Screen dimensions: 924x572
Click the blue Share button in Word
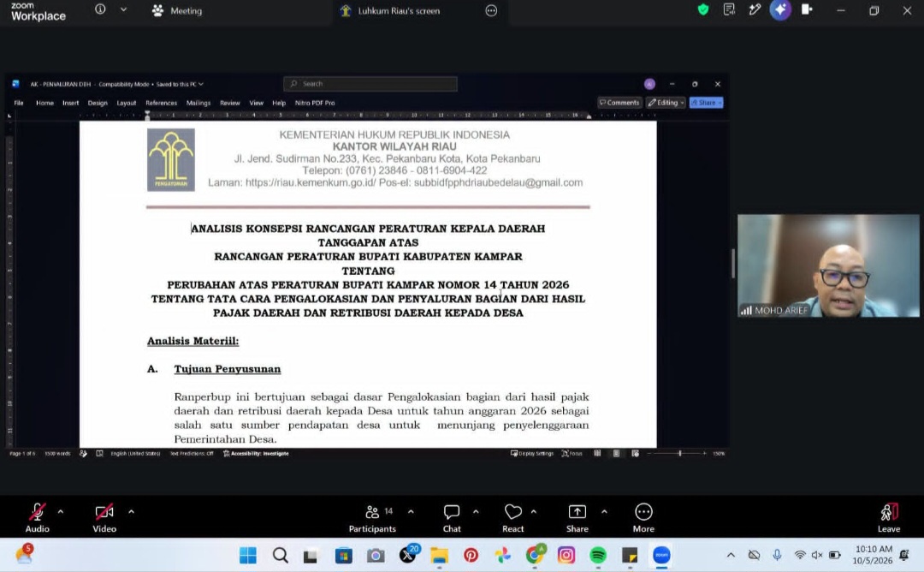707,103
